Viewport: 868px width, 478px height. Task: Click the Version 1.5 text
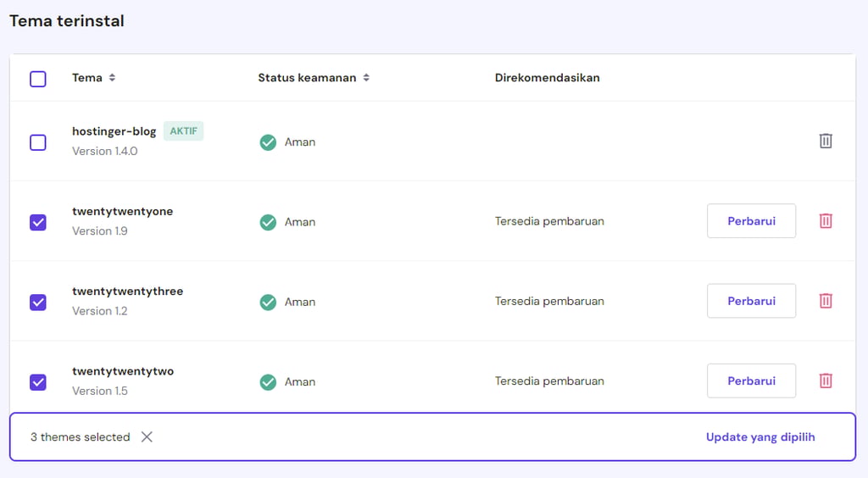(x=100, y=391)
